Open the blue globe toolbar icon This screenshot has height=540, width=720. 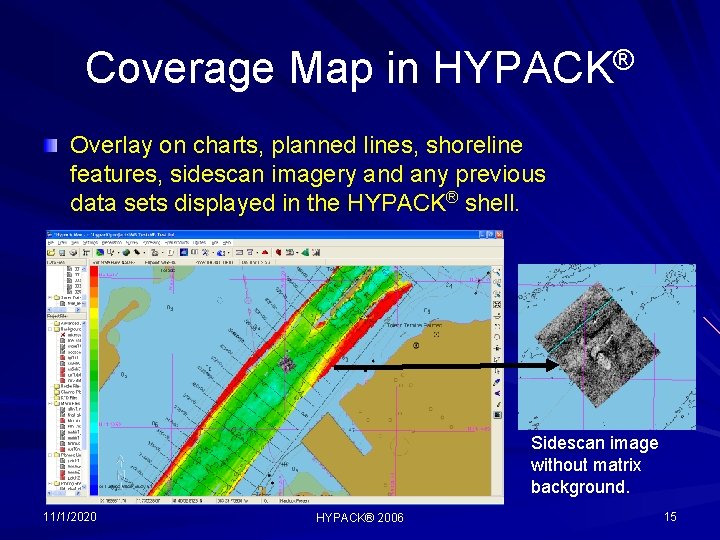(x=220, y=253)
